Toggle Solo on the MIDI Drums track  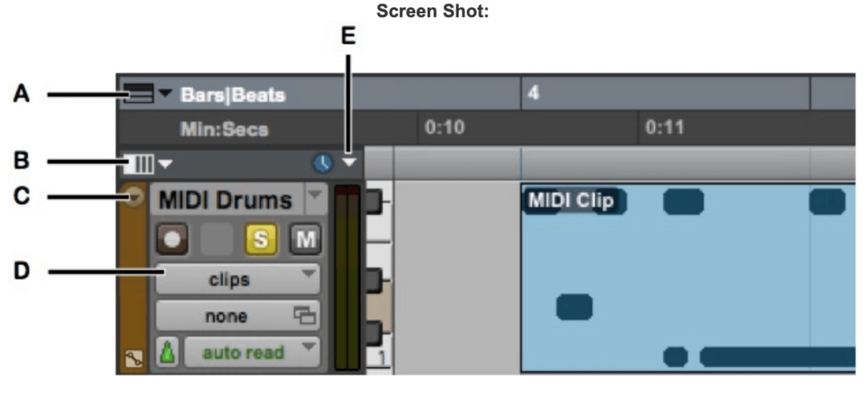pyautogui.click(x=261, y=239)
